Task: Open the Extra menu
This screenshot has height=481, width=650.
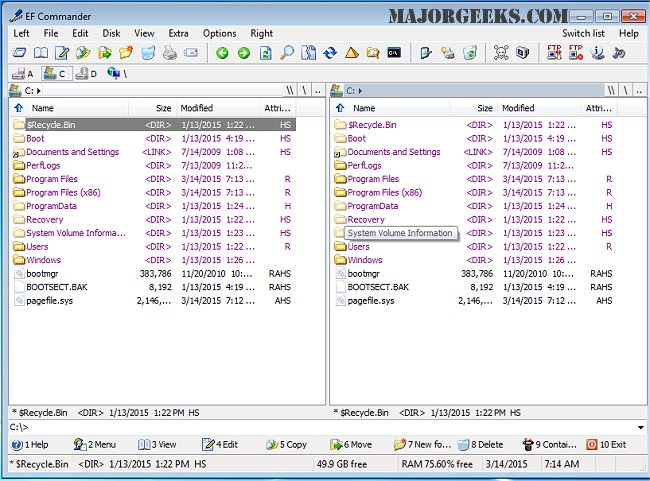Action: coord(178,33)
